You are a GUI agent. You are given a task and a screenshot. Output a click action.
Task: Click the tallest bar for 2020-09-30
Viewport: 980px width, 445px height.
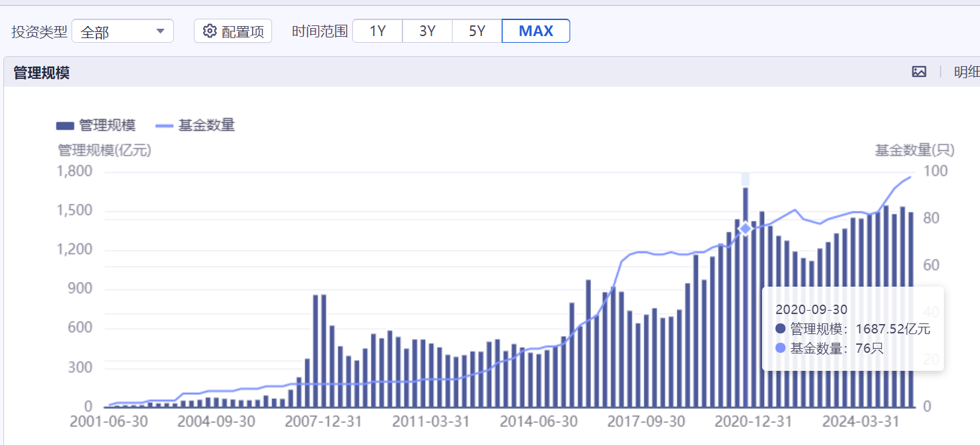(745, 301)
